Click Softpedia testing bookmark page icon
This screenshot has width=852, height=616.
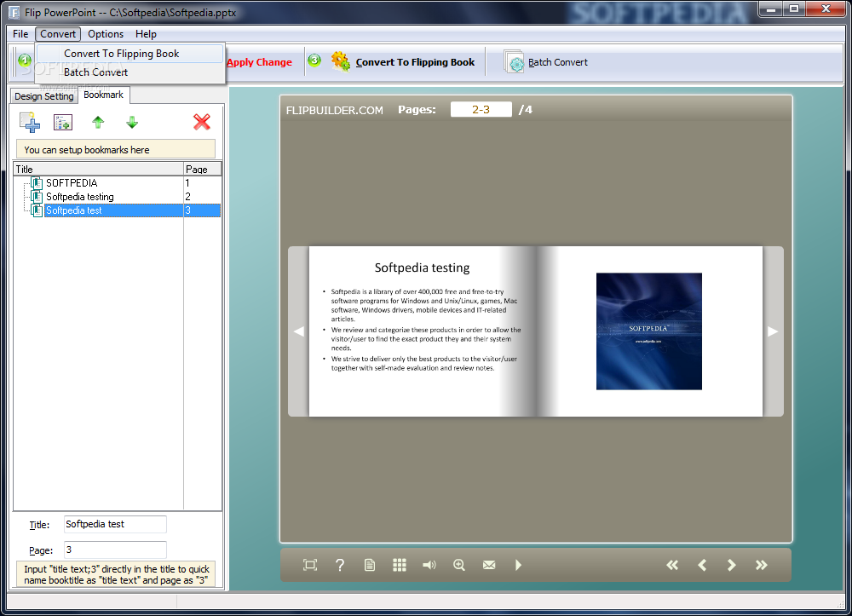point(37,197)
